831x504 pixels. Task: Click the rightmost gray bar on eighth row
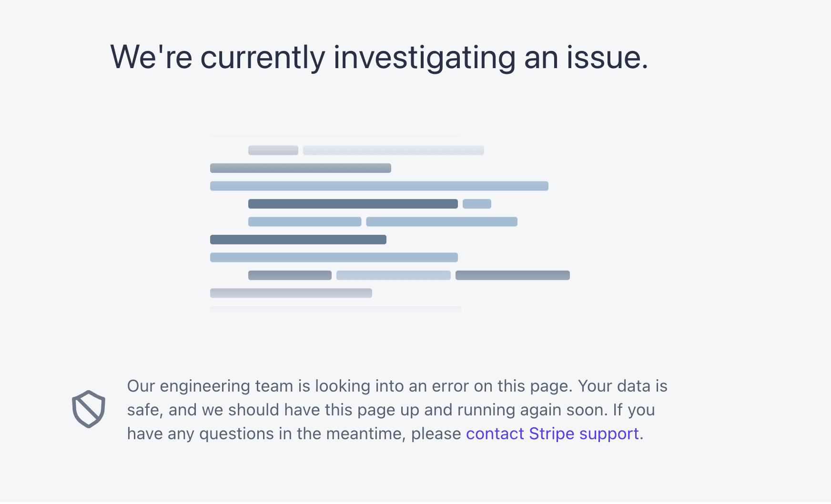[x=513, y=275]
